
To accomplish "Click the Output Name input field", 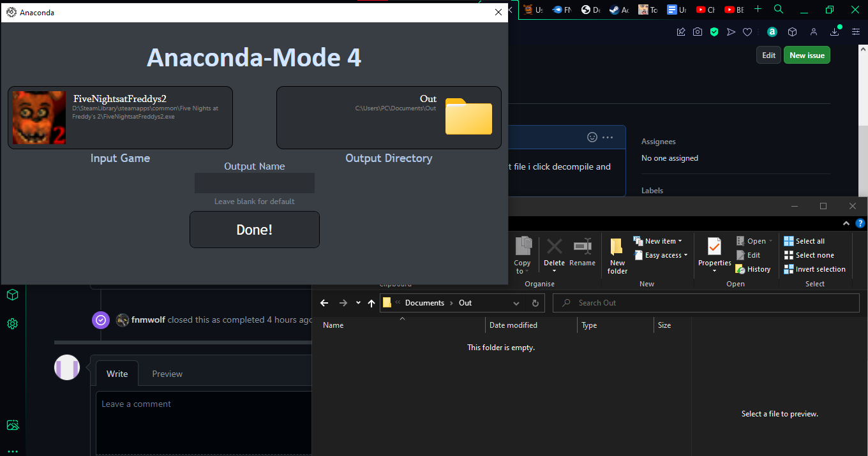I will point(254,183).
